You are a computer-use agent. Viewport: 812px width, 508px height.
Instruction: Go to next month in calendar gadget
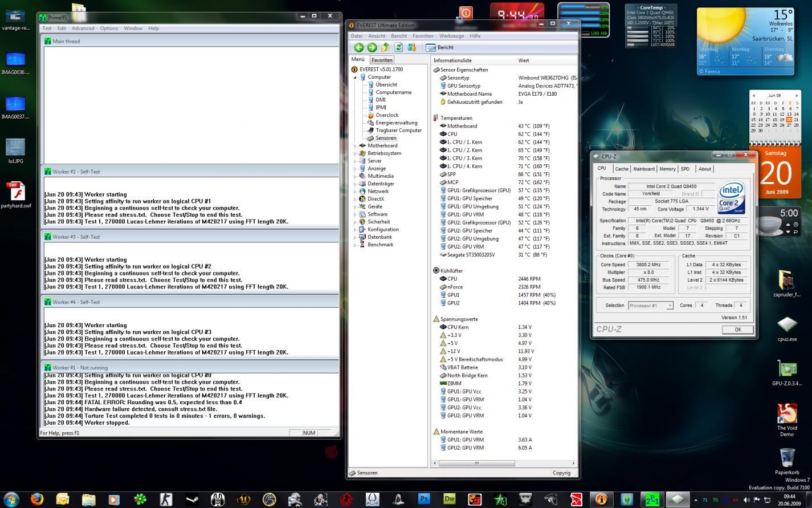coord(797,96)
